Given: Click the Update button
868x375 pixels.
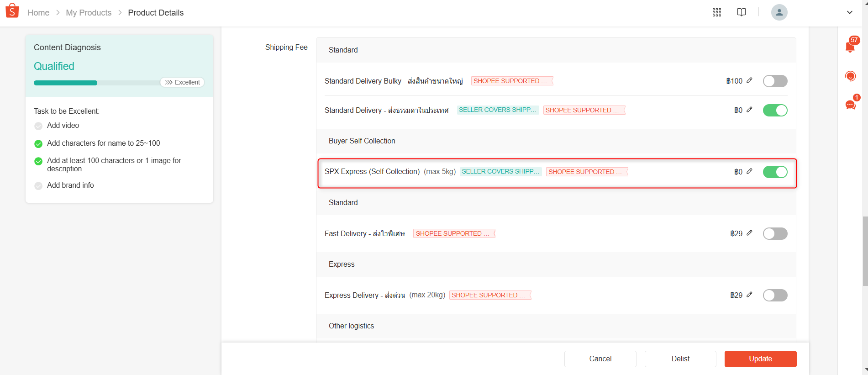Looking at the screenshot, I should tap(760, 359).
